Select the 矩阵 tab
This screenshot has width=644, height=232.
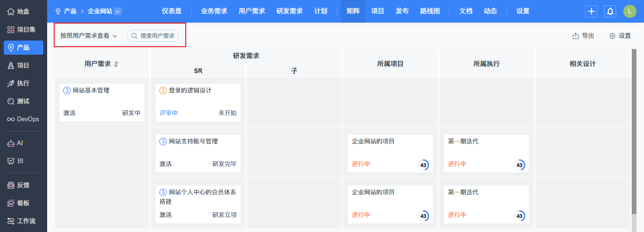(x=353, y=11)
